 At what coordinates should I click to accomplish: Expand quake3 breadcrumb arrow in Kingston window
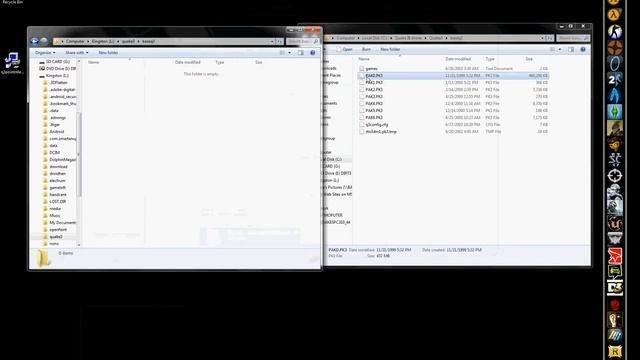click(138, 41)
